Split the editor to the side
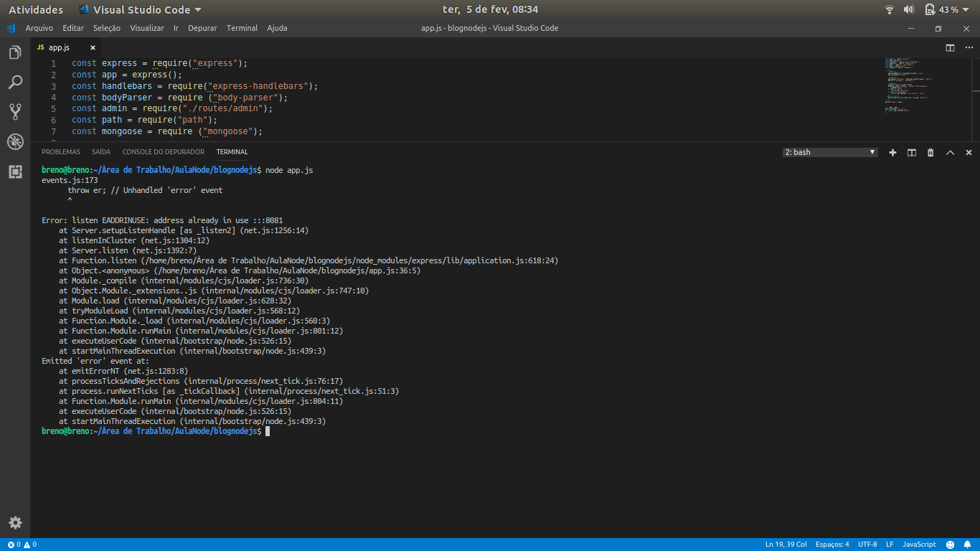The height and width of the screenshot is (551, 980). 950,47
